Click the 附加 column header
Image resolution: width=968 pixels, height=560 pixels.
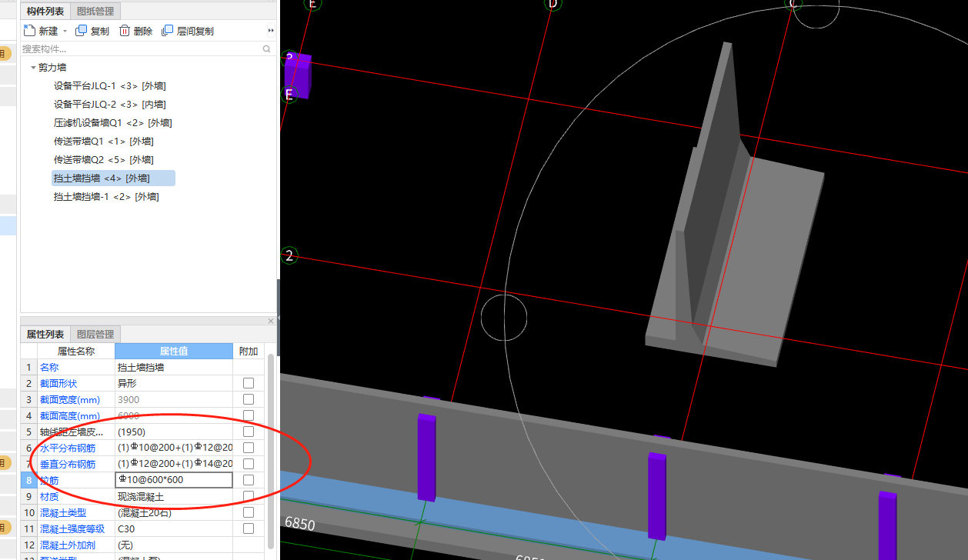point(249,351)
